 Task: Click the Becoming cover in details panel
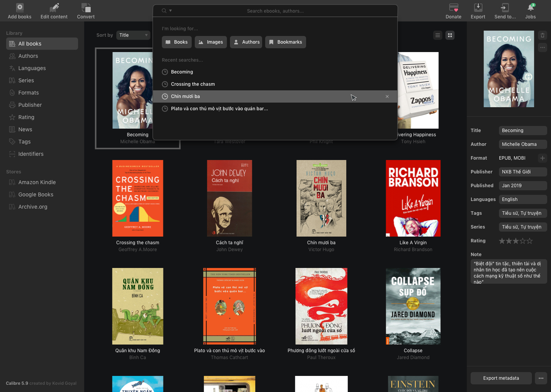click(x=509, y=69)
